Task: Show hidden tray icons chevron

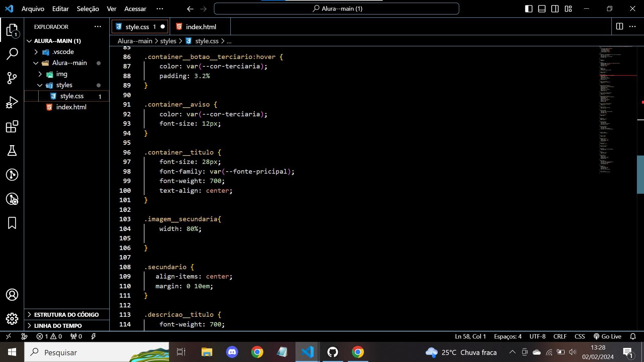Action: click(512, 352)
